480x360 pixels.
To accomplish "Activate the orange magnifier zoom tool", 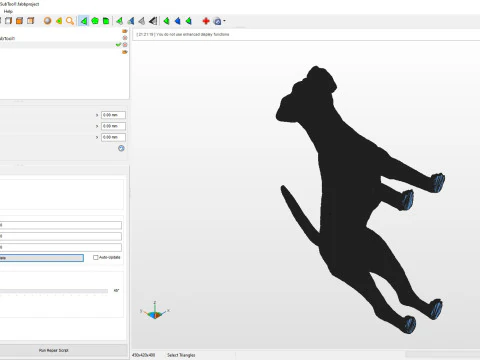I will pyautogui.click(x=70, y=21).
